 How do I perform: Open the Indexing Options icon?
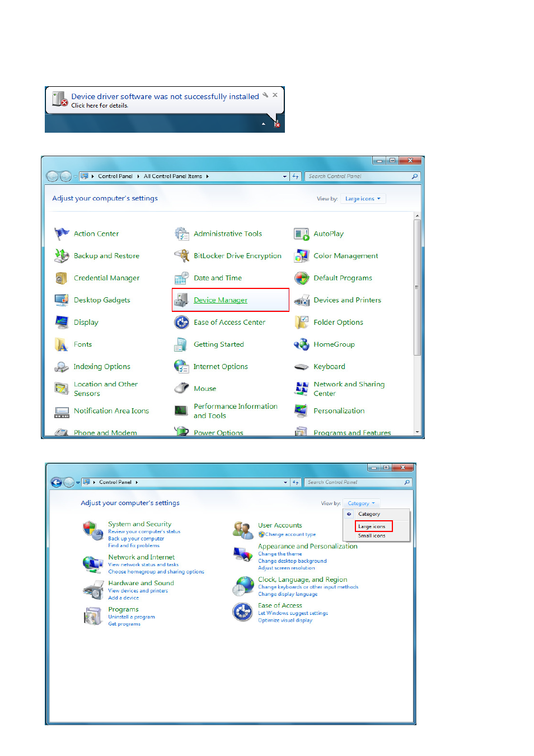[x=62, y=367]
